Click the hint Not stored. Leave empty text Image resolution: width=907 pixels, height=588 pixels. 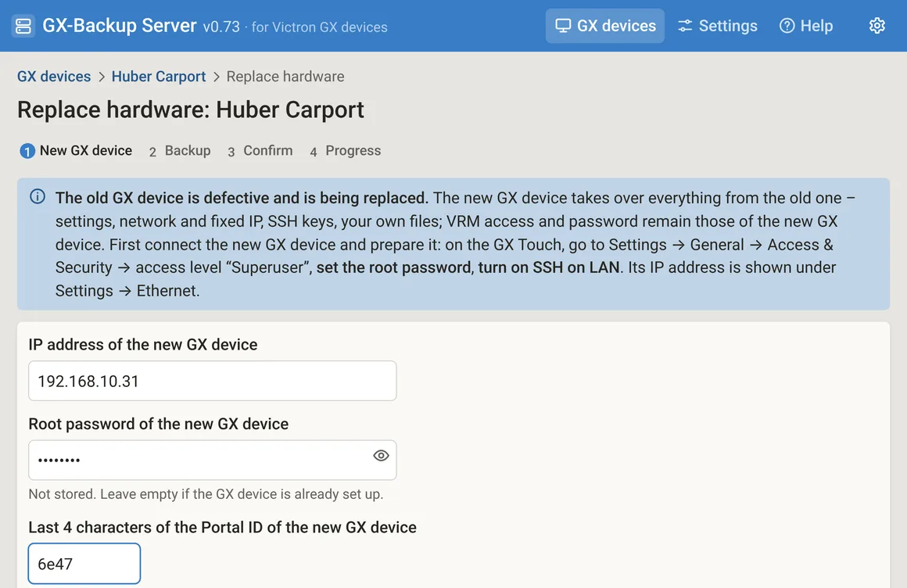coord(206,494)
